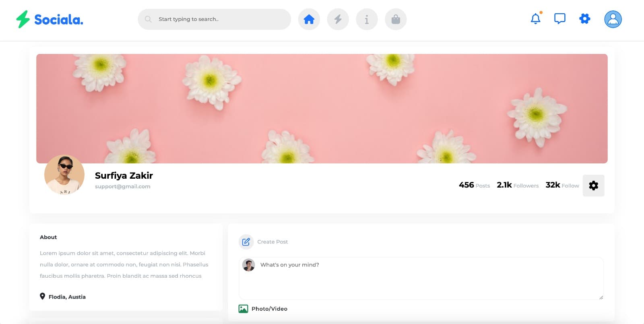The image size is (644, 324).
Task: Open the blue settings gear in header
Action: (584, 19)
